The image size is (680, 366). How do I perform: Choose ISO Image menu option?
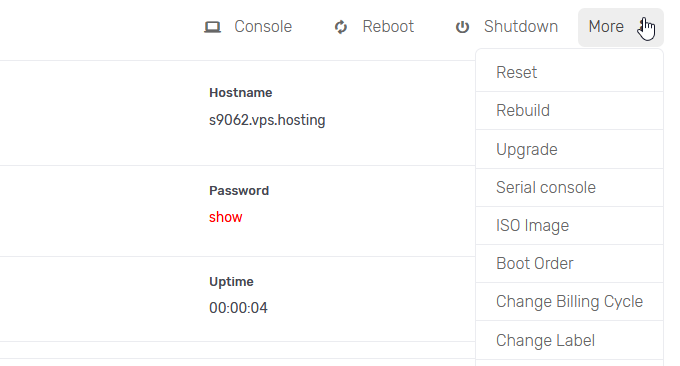(x=569, y=225)
